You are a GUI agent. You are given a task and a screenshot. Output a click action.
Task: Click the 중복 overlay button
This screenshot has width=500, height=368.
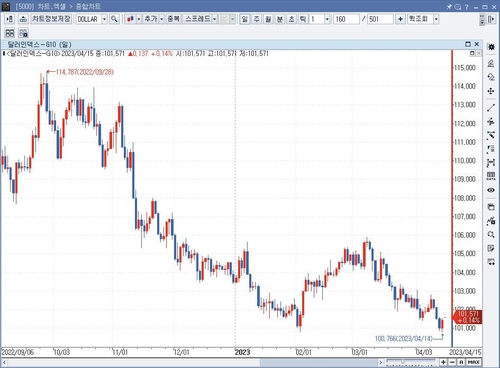click(173, 19)
